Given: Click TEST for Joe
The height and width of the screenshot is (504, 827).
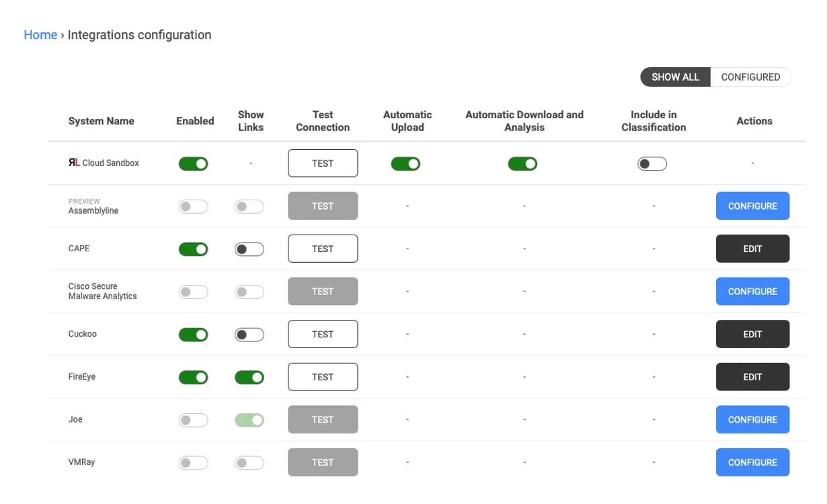Looking at the screenshot, I should click(x=323, y=419).
